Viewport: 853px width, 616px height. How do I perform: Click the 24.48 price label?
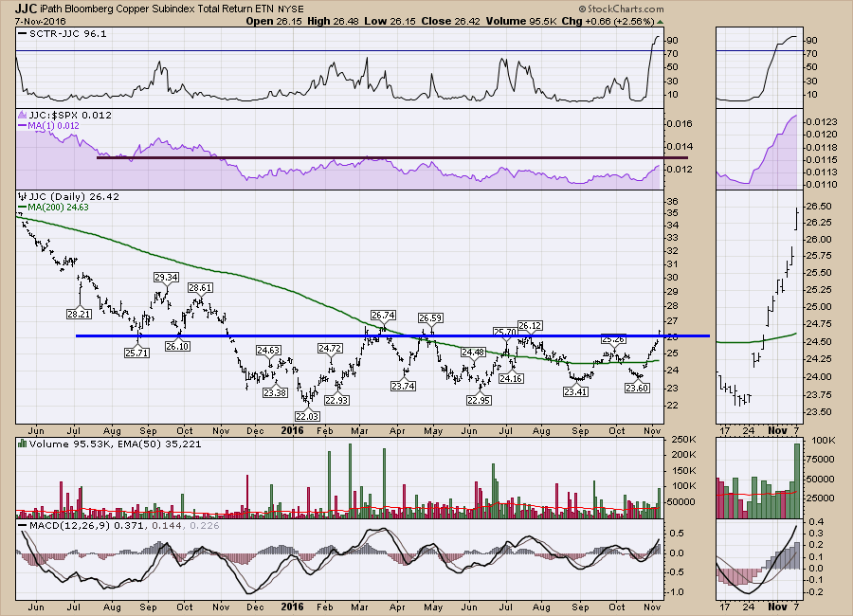point(472,353)
